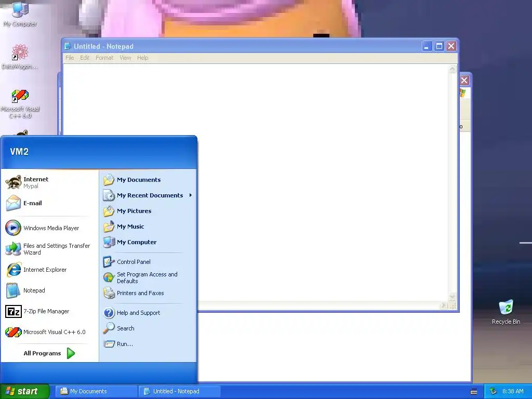The height and width of the screenshot is (399, 532).
Task: Click the system tray network icon
Action: click(x=493, y=391)
